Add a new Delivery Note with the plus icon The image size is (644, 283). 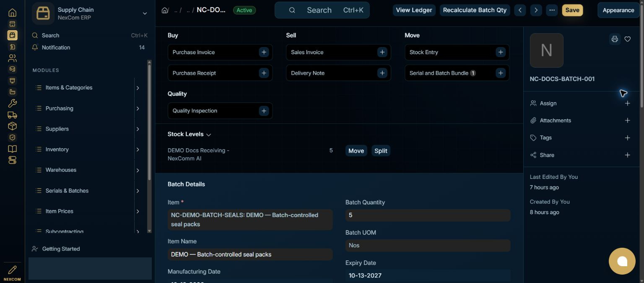[x=382, y=73]
